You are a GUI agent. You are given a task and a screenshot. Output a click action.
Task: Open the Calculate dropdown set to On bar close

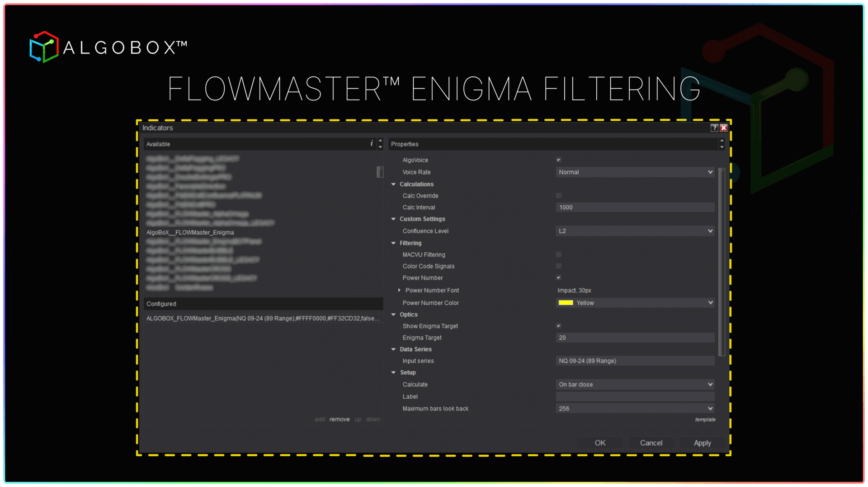pyautogui.click(x=635, y=384)
